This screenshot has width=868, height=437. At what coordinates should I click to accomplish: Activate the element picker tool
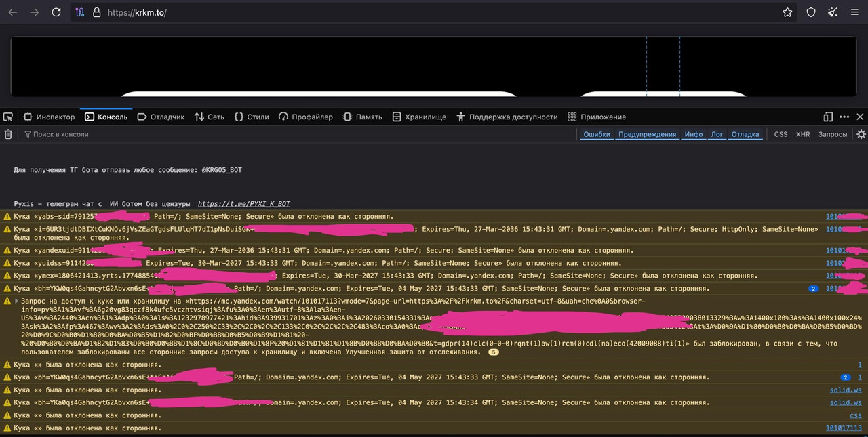[8, 117]
